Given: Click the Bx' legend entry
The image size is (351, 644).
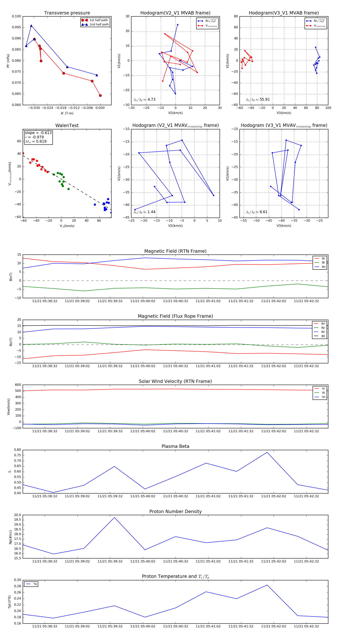Looking at the screenshot, I should tap(320, 324).
